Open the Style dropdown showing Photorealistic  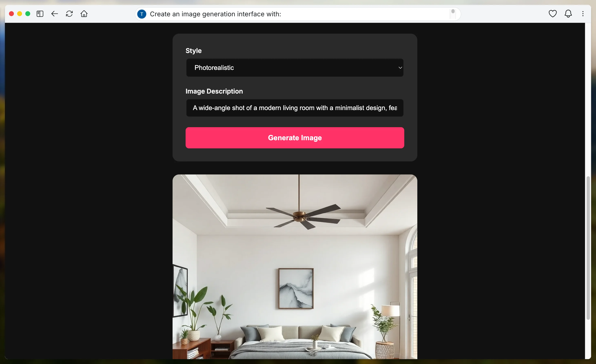pos(295,68)
